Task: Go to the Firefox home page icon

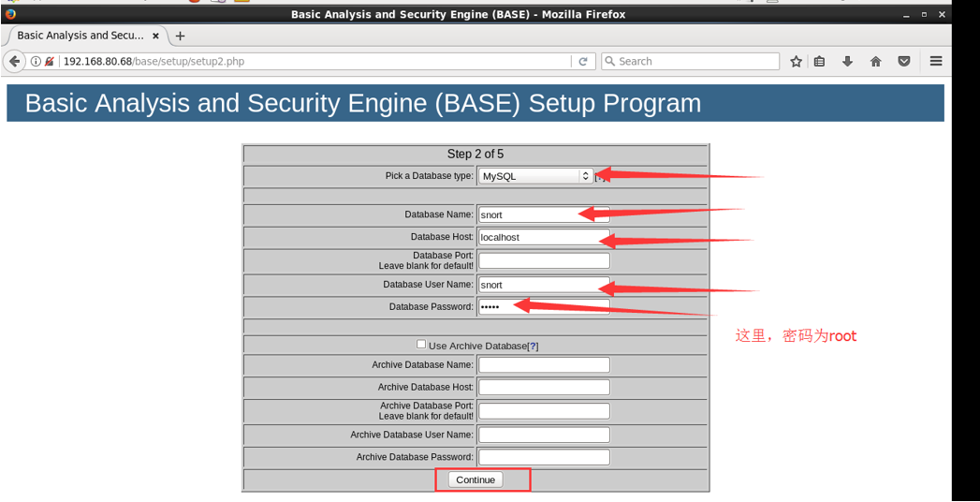Action: (x=875, y=61)
